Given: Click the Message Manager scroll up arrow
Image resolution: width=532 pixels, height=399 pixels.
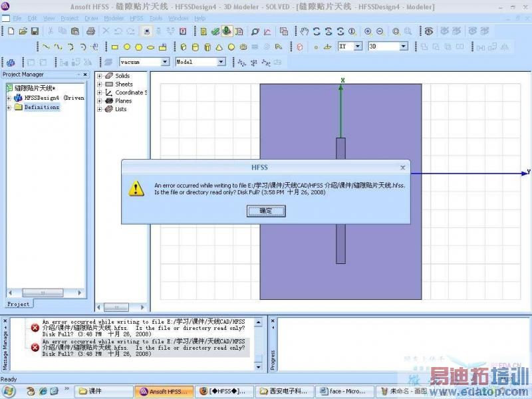Looking at the screenshot, I should pyautogui.click(x=259, y=323).
